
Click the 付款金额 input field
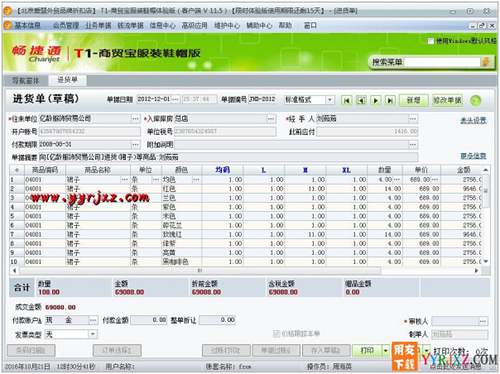coord(148,320)
